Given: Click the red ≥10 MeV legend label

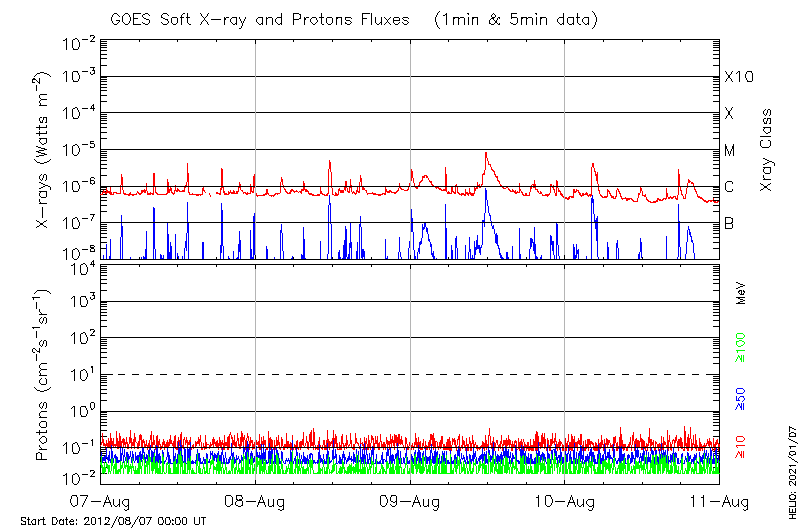Looking at the screenshot, I should 741,443.
